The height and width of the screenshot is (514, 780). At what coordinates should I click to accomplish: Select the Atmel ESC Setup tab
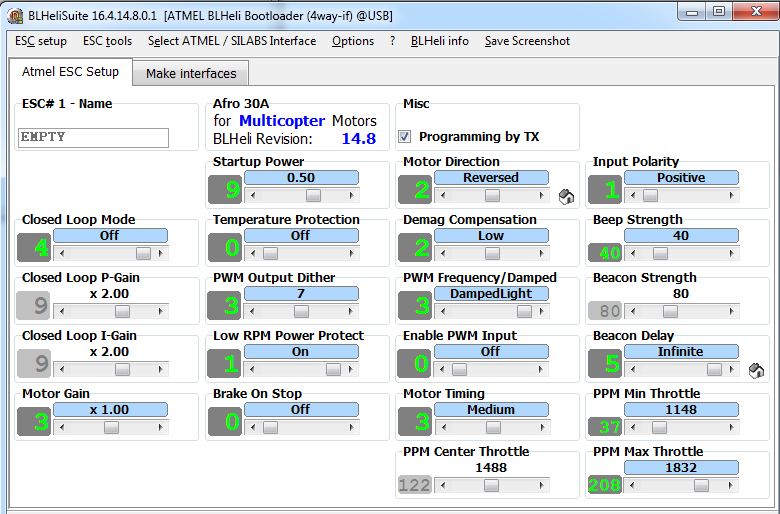(71, 72)
